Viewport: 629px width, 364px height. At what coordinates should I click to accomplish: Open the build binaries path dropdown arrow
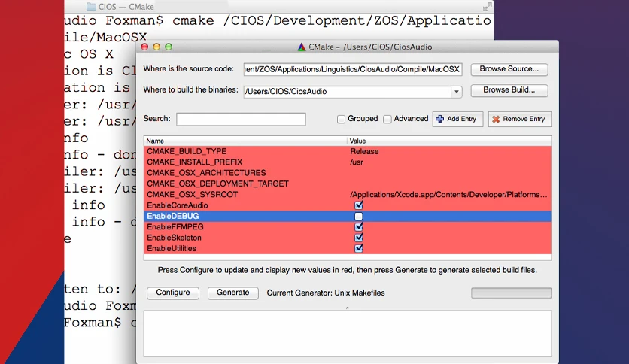point(456,92)
